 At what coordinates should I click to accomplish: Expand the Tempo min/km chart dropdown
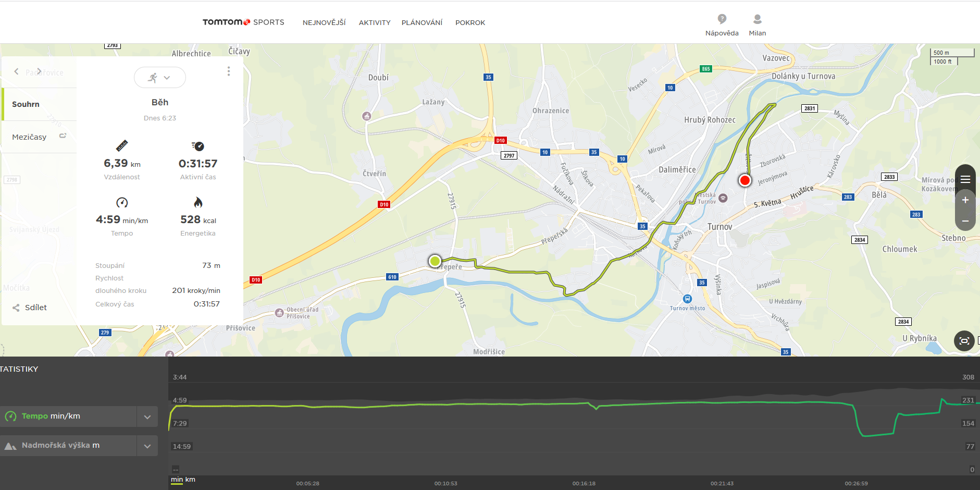pos(147,416)
